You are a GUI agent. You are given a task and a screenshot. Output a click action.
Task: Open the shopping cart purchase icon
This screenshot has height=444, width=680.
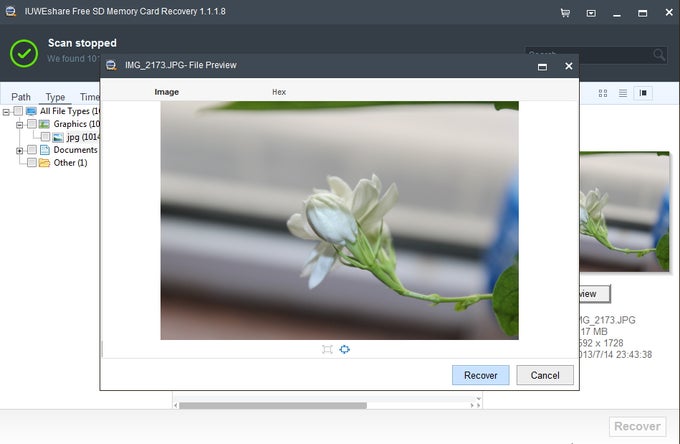point(565,13)
